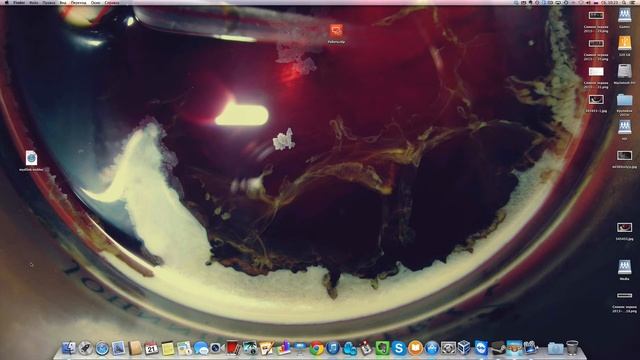Open the Правка menu
The image size is (640, 360).
click(49, 2)
